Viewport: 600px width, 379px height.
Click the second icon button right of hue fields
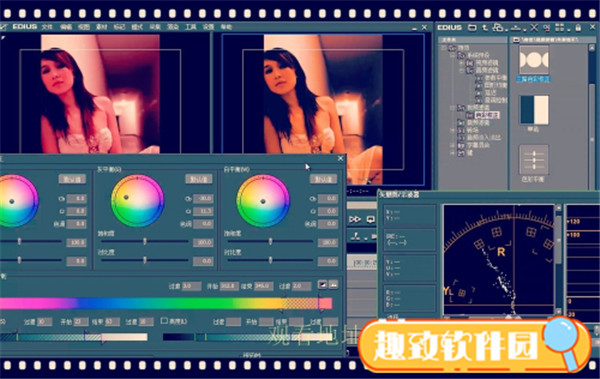(x=333, y=285)
